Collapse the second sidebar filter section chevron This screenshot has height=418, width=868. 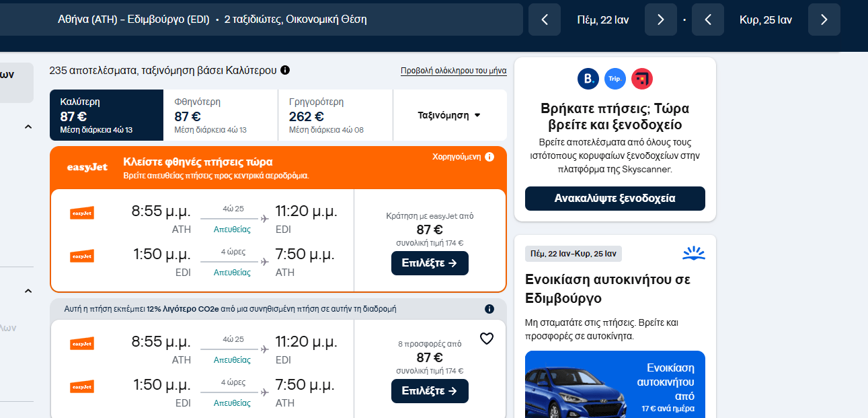[28, 291]
